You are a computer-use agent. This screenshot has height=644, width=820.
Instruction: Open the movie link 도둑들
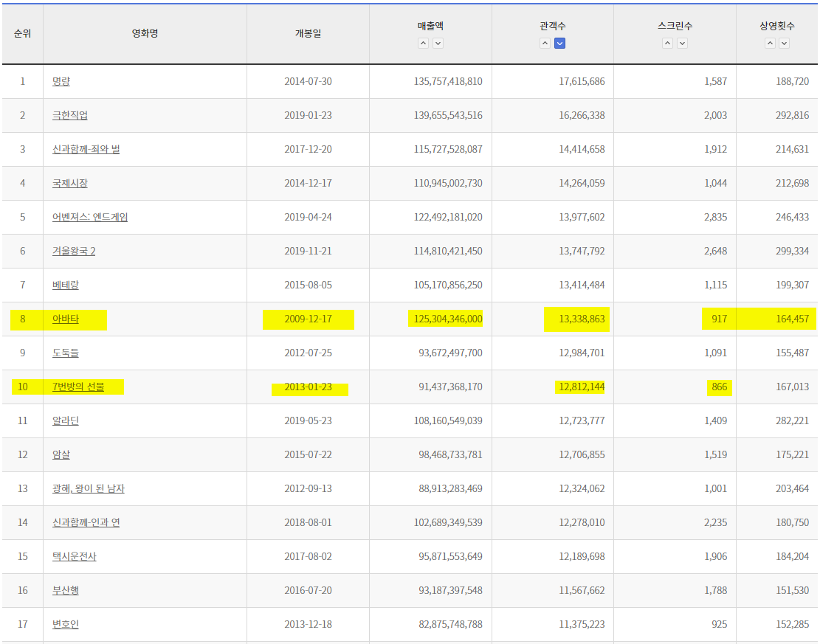click(x=66, y=353)
